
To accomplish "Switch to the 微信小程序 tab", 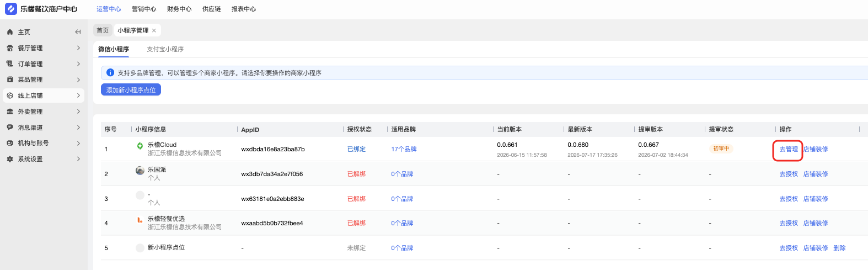I will (x=114, y=49).
